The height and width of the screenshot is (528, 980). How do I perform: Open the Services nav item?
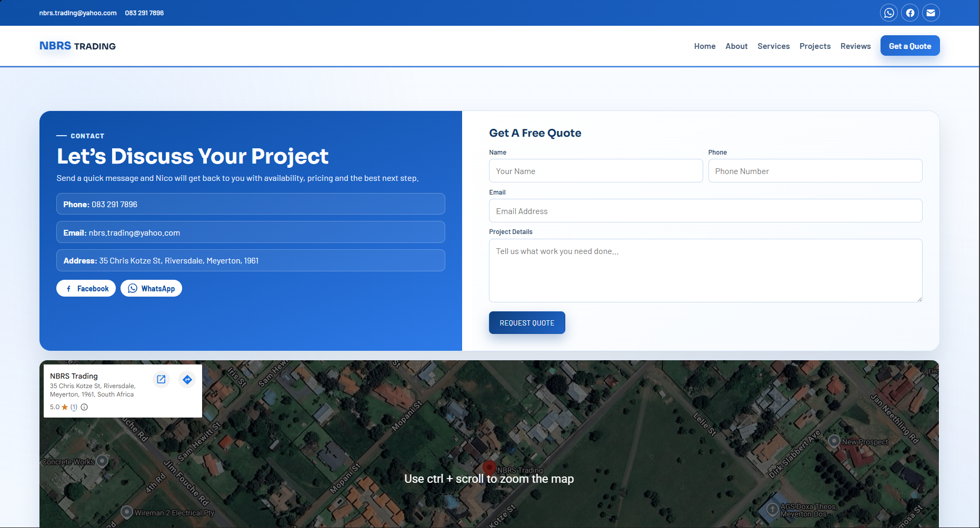pos(774,46)
